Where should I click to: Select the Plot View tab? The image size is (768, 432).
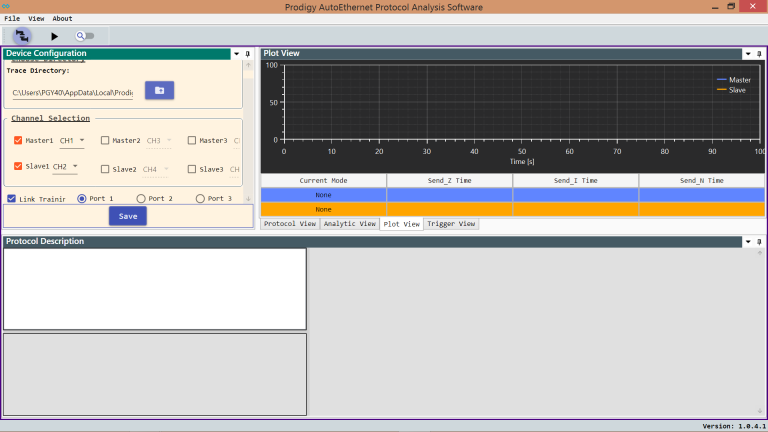coord(402,224)
